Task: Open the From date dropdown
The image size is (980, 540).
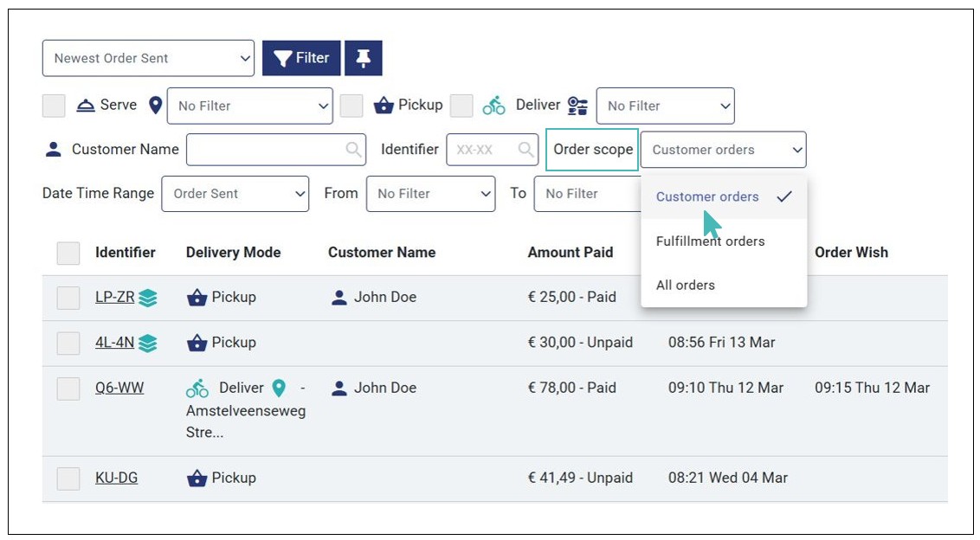Action: click(x=430, y=194)
